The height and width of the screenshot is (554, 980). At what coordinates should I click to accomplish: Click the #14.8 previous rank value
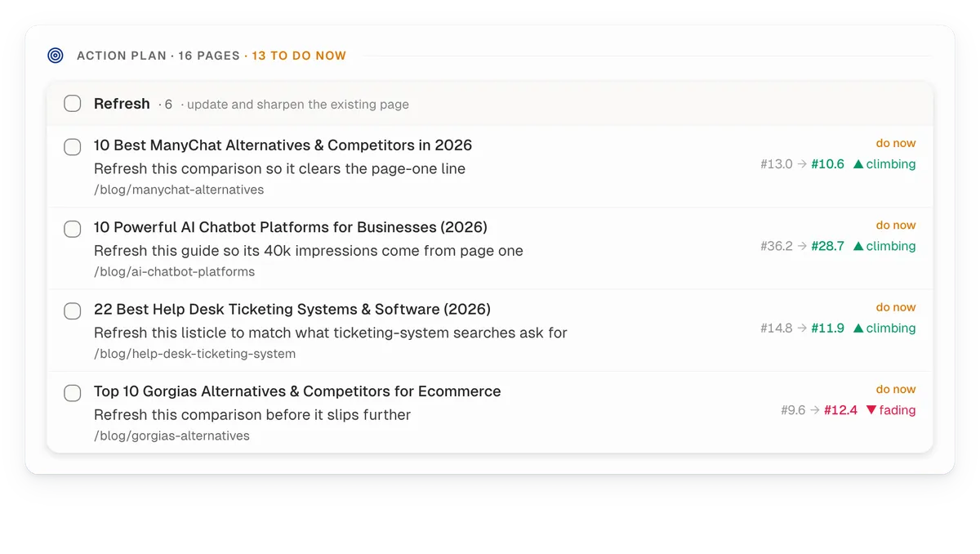click(x=777, y=328)
